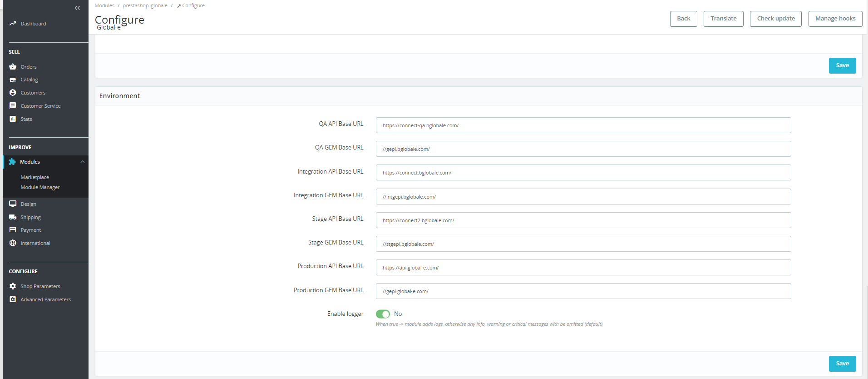The height and width of the screenshot is (379, 868).
Task: Collapse the sidebar with double-chevron
Action: pos(77,8)
